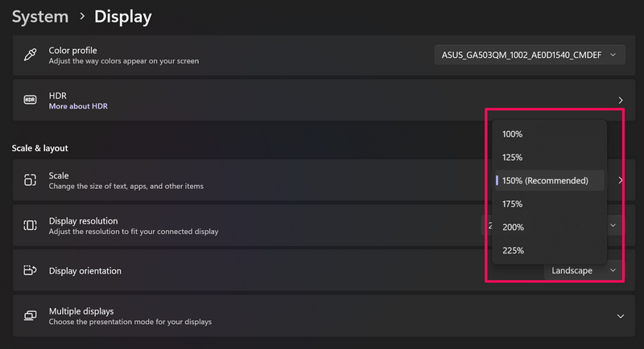Expand the Multiple displays section
Screen dimensions: 644x349
point(620,316)
